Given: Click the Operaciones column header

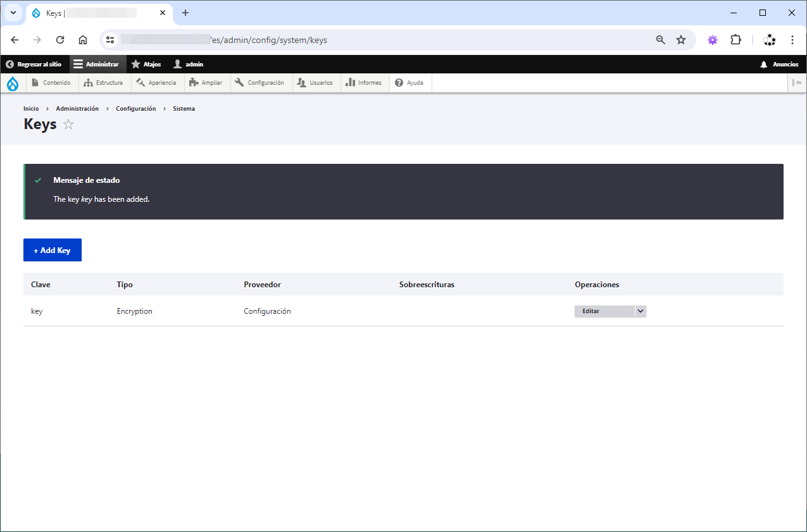Looking at the screenshot, I should coord(597,285).
